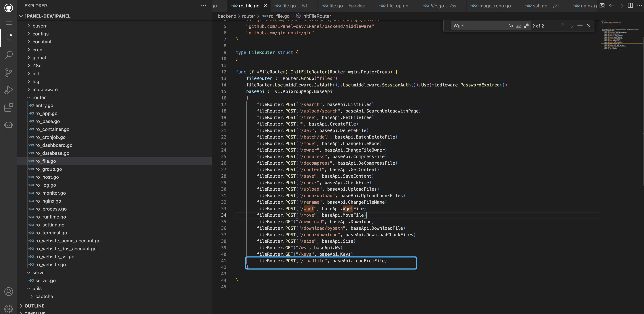Toggle Match Whole Word in find widget
Image resolution: width=644 pixels, height=314 pixels.
pyautogui.click(x=519, y=26)
